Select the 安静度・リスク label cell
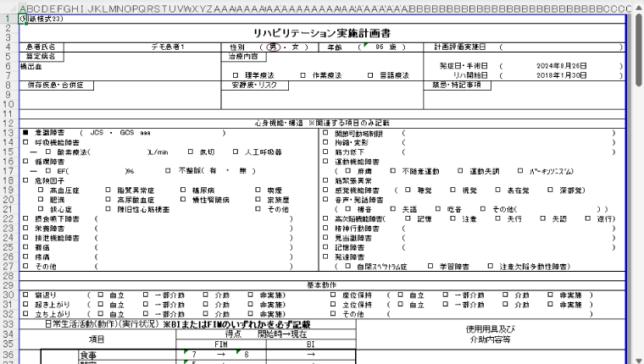Viewport: 644px width, 364px height. tap(255, 85)
